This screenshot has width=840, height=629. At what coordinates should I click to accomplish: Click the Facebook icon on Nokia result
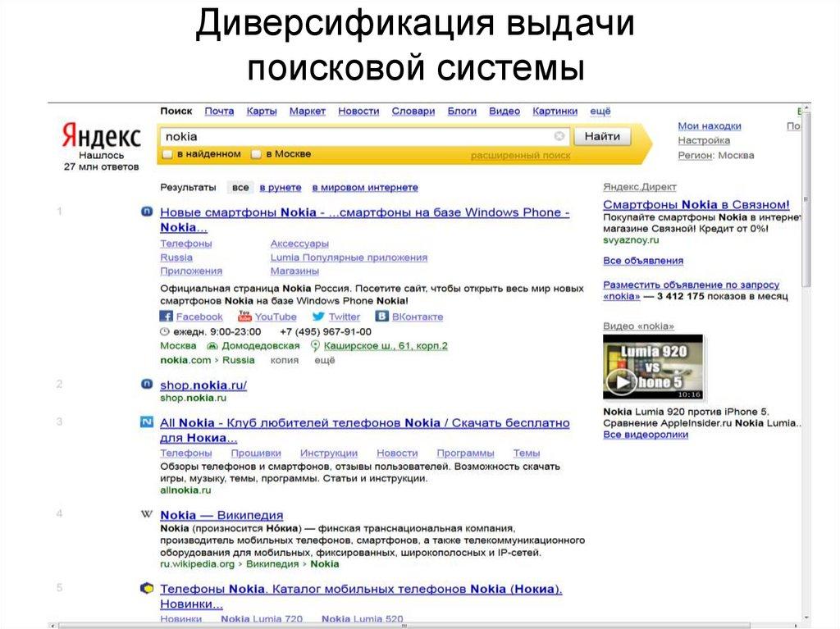click(x=167, y=317)
